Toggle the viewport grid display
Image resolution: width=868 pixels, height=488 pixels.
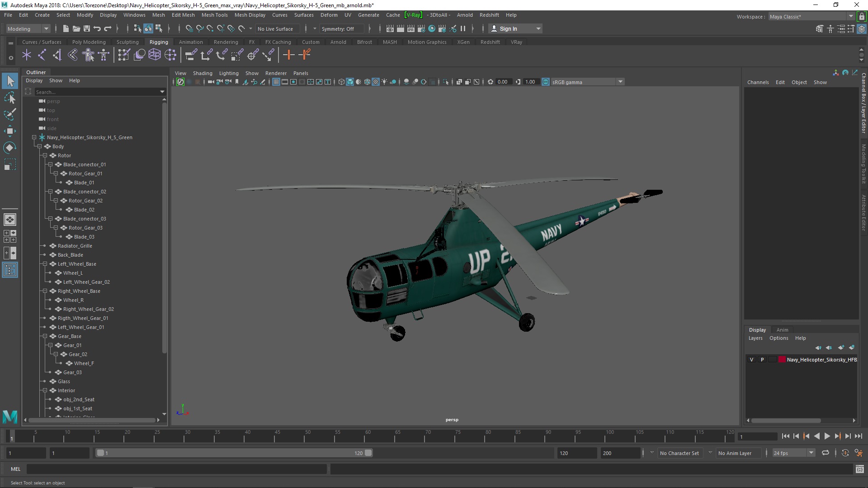pyautogui.click(x=276, y=82)
